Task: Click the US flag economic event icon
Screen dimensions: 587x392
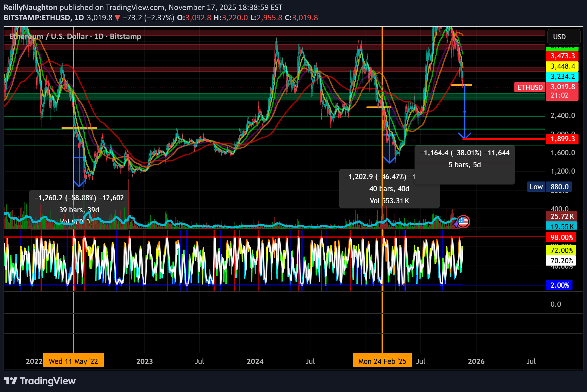Action: tap(463, 222)
